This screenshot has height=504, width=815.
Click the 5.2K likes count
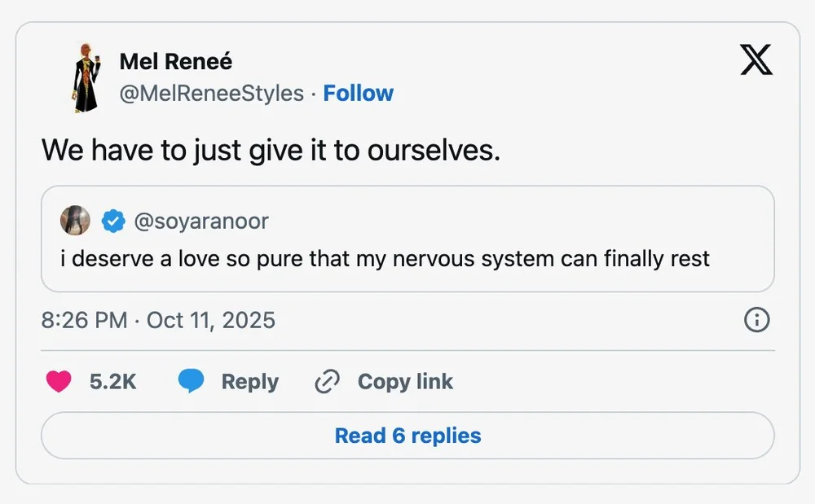pos(112,381)
